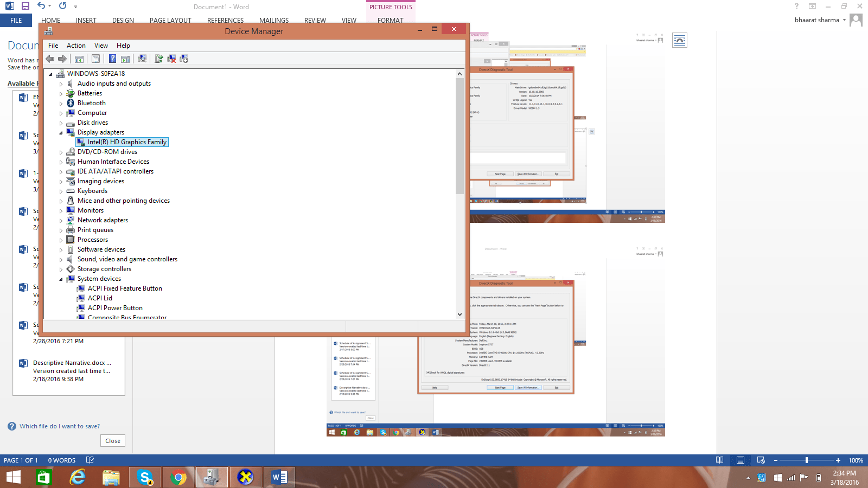Scan for hardware changes via toolbar icon
The width and height of the screenshot is (868, 488).
[142, 59]
